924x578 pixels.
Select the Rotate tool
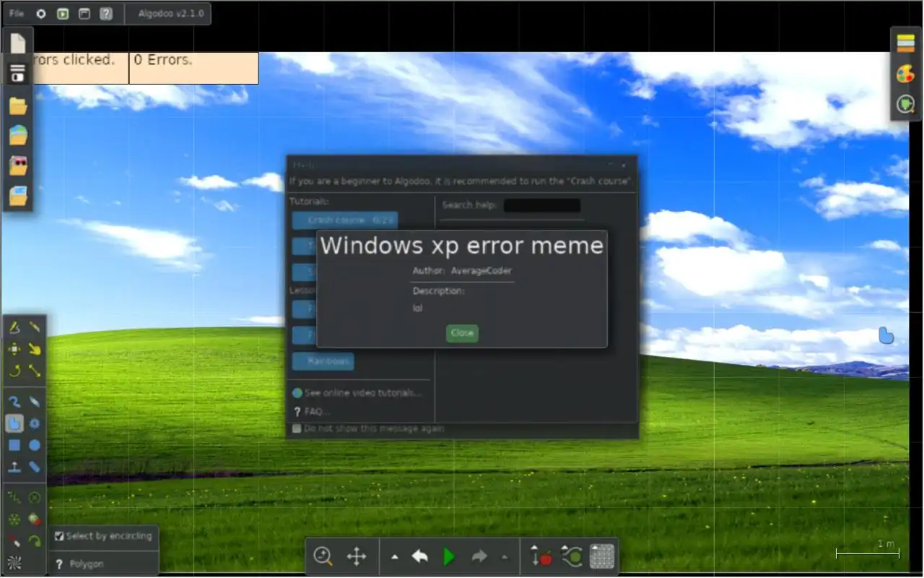pyautogui.click(x=14, y=371)
